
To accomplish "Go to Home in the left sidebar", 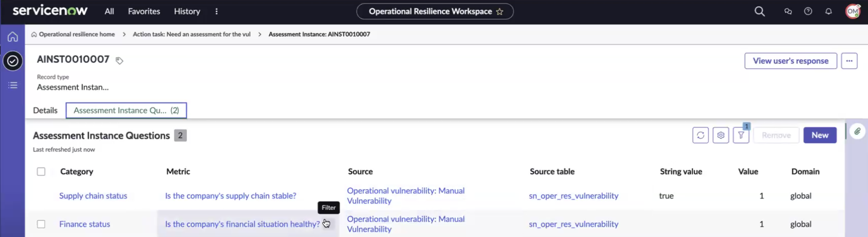I will [13, 36].
